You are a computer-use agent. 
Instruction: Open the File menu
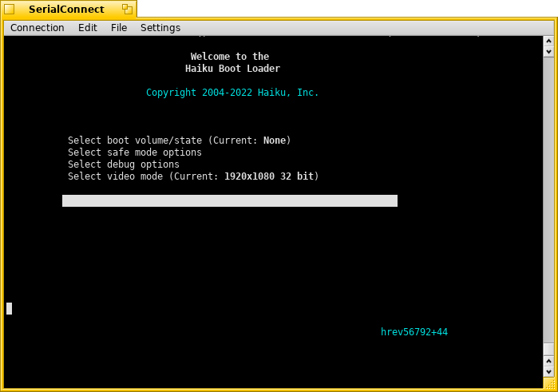119,28
